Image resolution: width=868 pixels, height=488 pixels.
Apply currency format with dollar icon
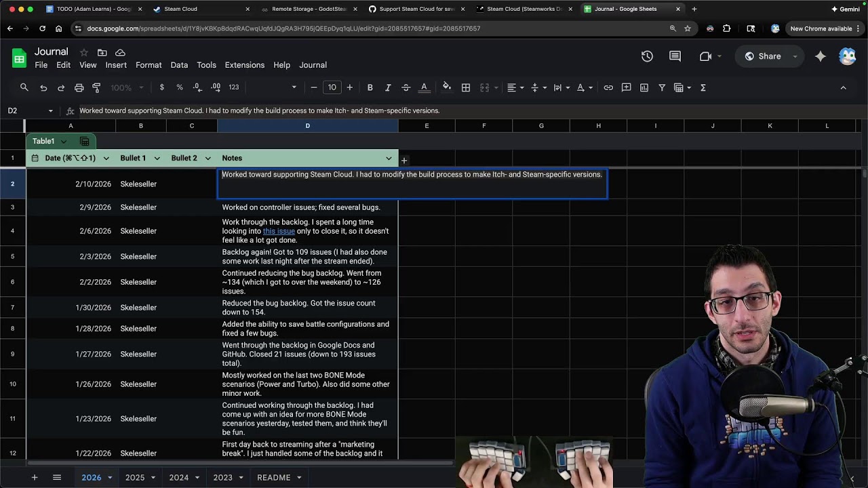click(161, 87)
